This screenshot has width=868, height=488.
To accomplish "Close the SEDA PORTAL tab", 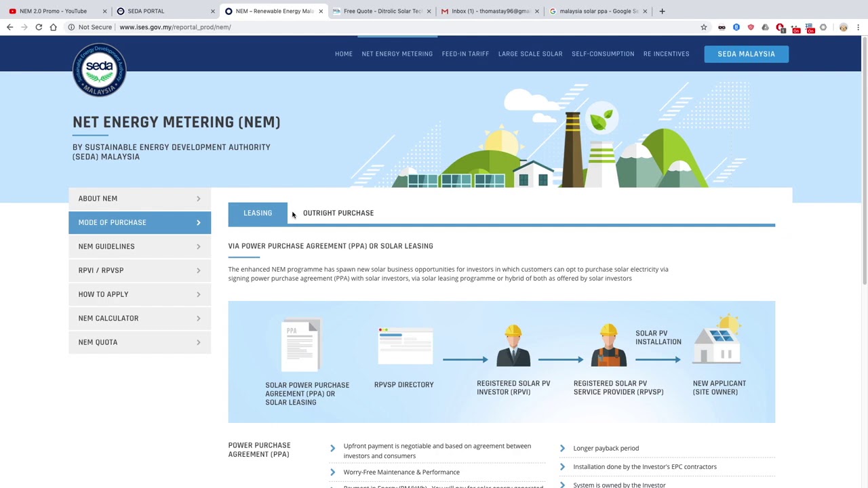I will pos(213,11).
